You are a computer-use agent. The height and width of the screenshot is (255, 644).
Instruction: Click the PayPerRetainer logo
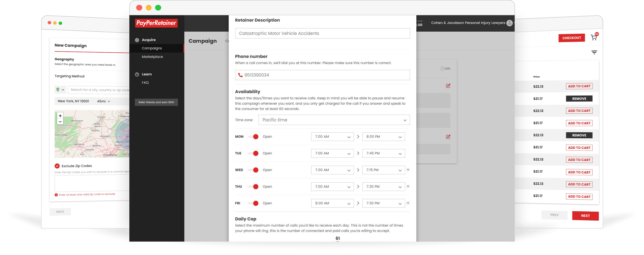coord(156,23)
